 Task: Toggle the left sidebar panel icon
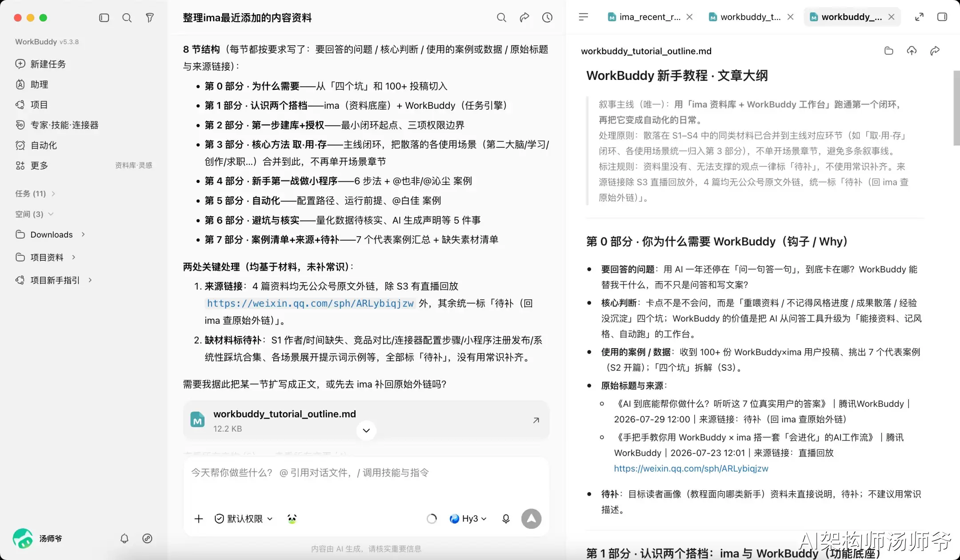click(104, 18)
